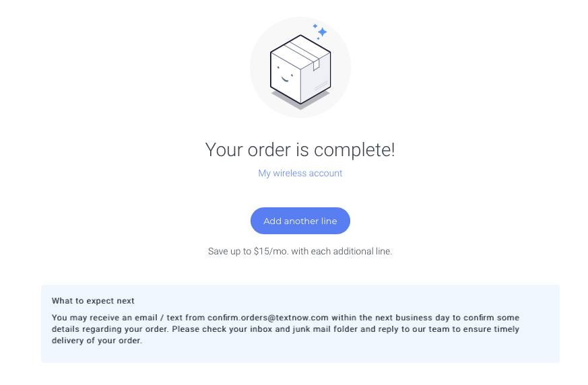Click the 'What to expect next' heading

point(93,301)
